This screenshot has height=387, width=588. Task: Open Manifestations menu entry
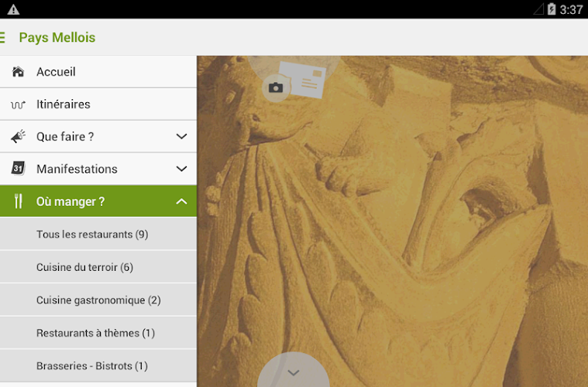coord(98,169)
